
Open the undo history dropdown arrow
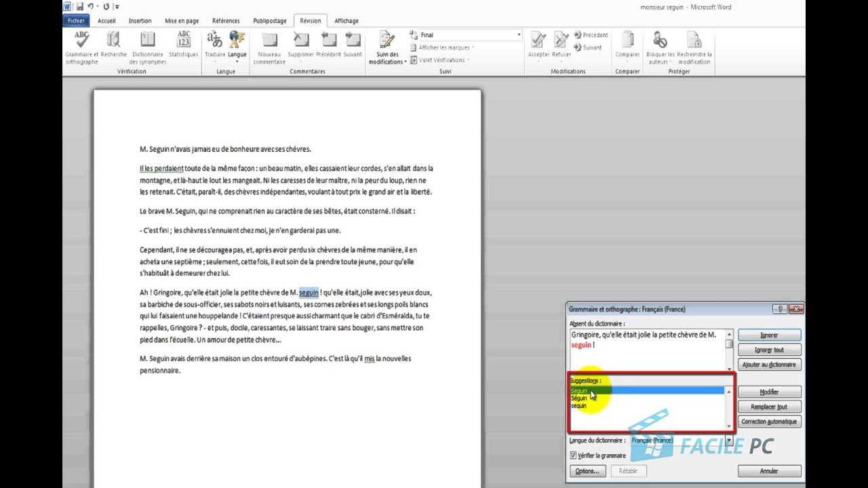[97, 7]
